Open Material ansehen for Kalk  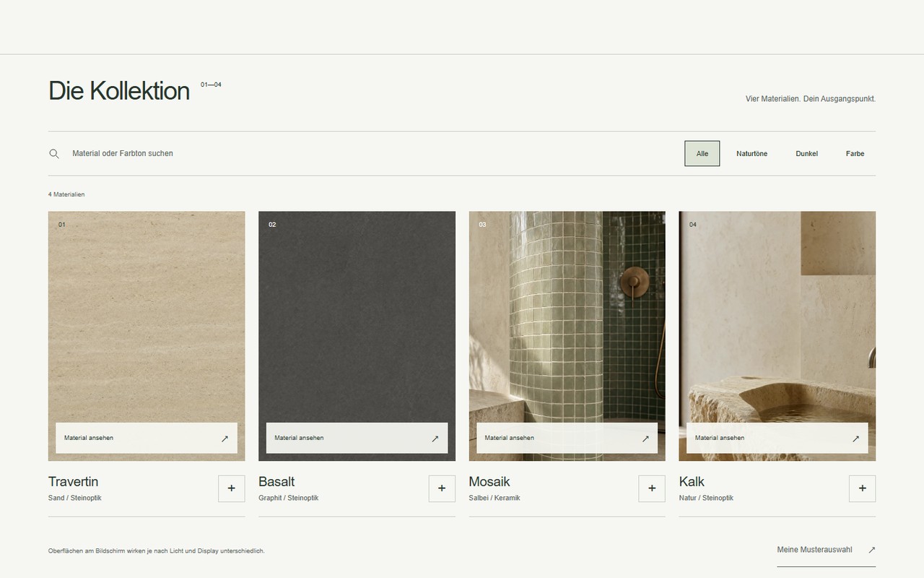(x=777, y=438)
